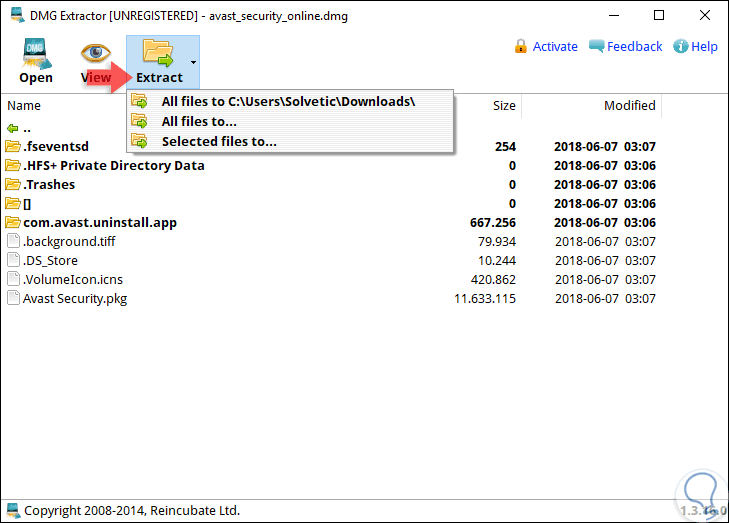The width and height of the screenshot is (729, 523).
Task: Open a DMG file with Open icon
Action: pos(36,53)
